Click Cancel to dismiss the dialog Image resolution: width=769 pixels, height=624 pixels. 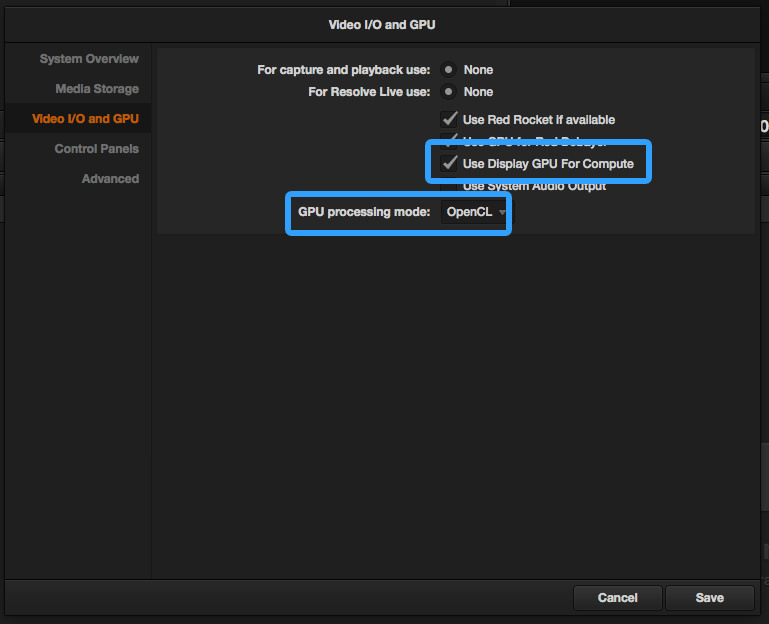coord(617,598)
